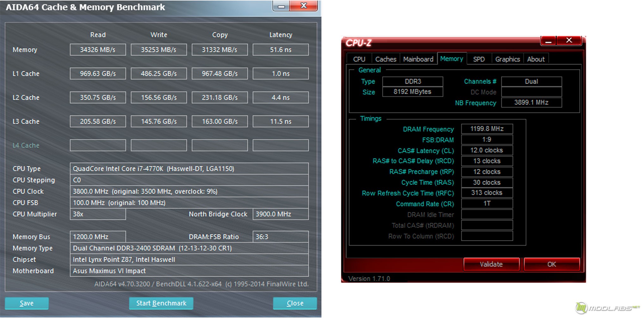Select L2 Cache latency 4.4 ns

(281, 97)
